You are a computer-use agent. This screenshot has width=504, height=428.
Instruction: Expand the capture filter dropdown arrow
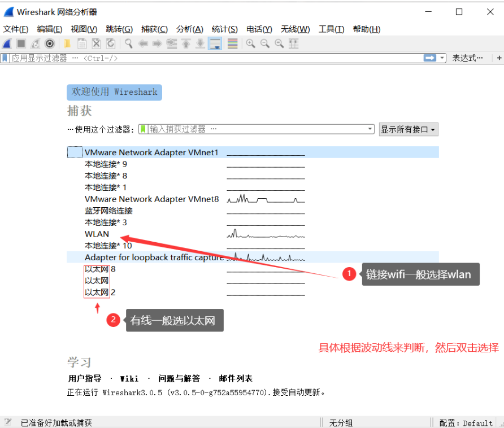click(x=370, y=129)
